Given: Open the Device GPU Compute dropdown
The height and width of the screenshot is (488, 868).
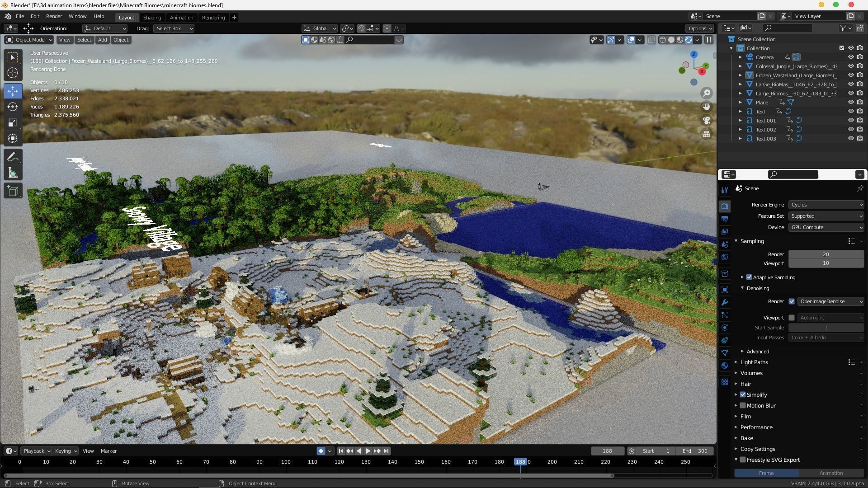Looking at the screenshot, I should (826, 227).
